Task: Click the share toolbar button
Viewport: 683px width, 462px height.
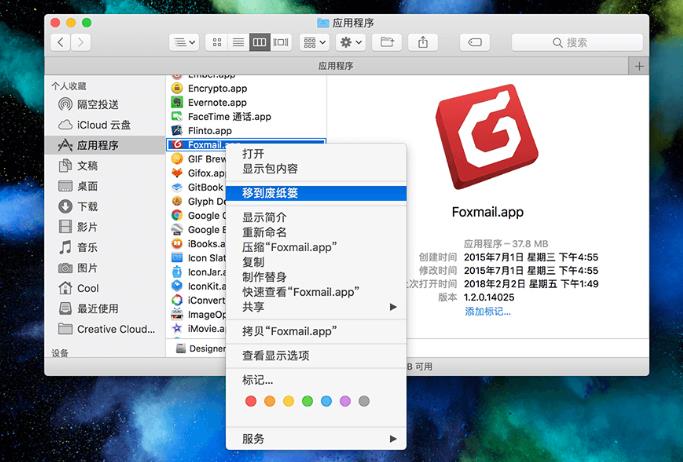Action: pyautogui.click(x=423, y=42)
